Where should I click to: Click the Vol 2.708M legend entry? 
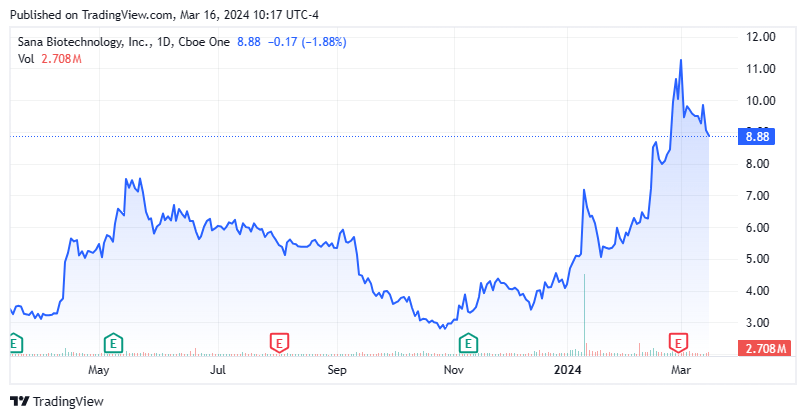pos(50,59)
